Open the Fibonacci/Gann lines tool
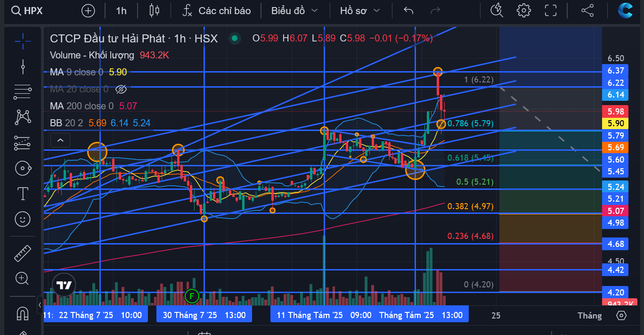 point(23,91)
